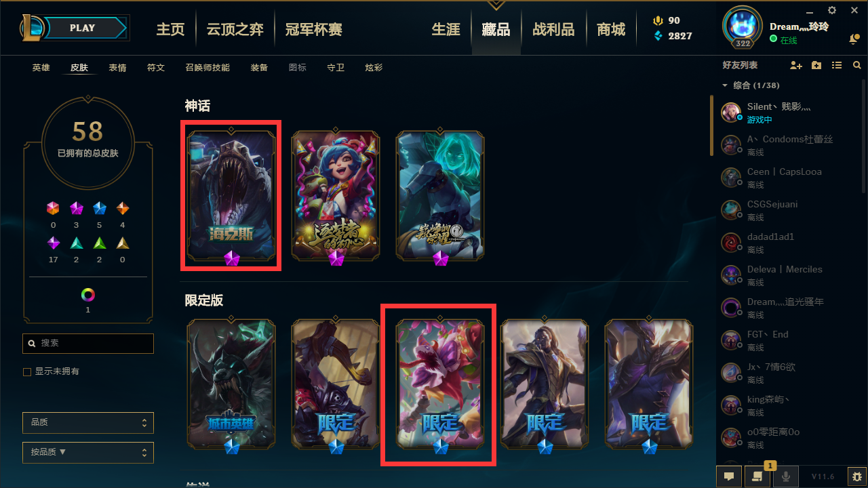
Task: Open the 商城 store
Action: [x=611, y=30]
